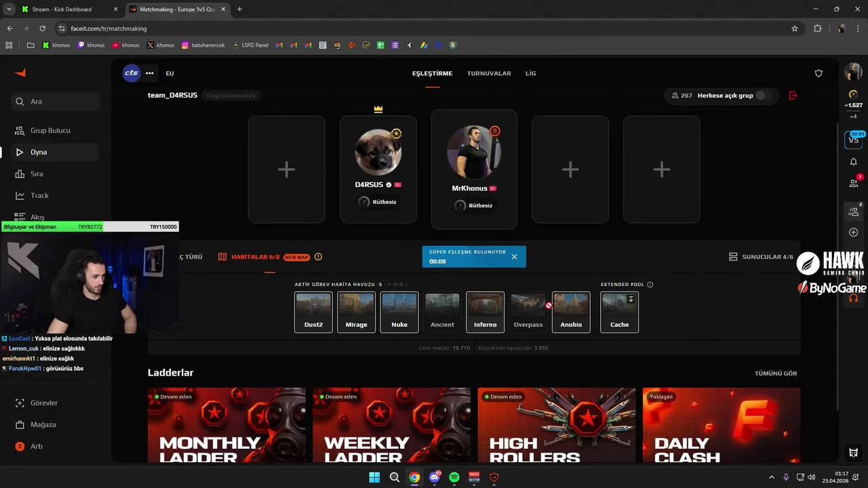This screenshot has height=488, width=868.
Task: Open the three-dot game menu
Action: (150, 73)
